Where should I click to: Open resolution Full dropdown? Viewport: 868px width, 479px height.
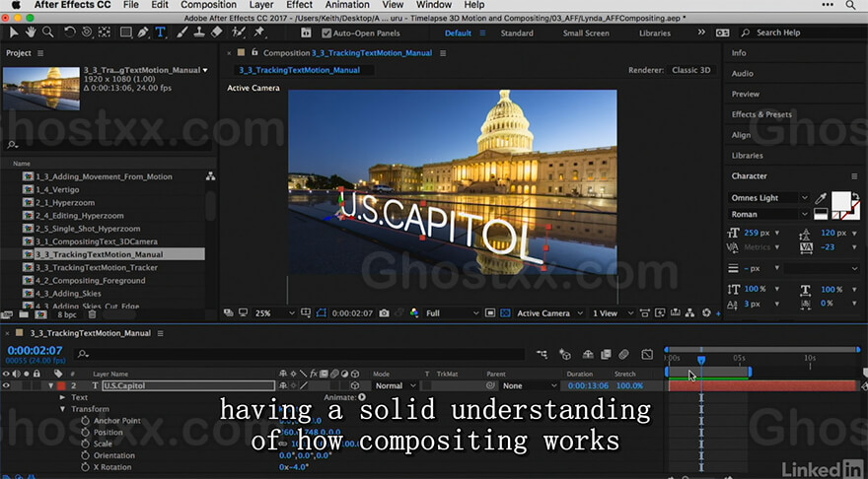[x=452, y=313]
